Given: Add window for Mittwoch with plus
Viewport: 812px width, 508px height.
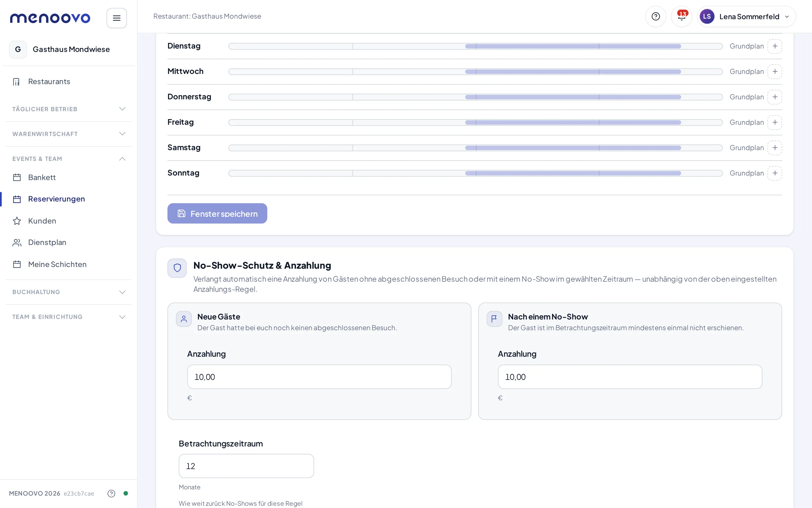Looking at the screenshot, I should point(775,72).
